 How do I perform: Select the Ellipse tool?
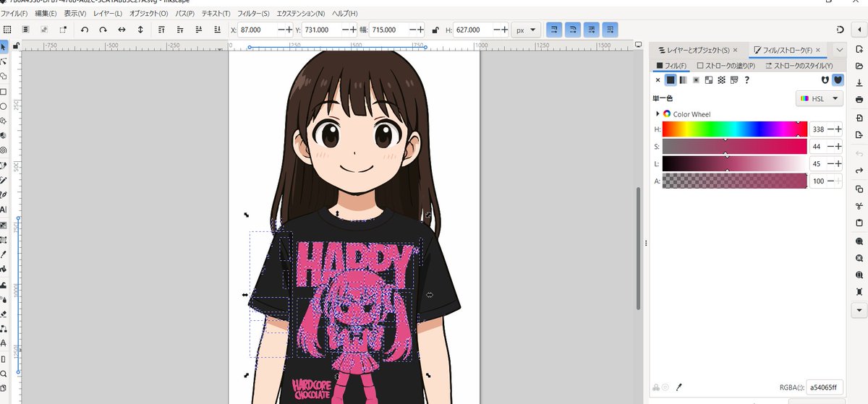[4, 106]
